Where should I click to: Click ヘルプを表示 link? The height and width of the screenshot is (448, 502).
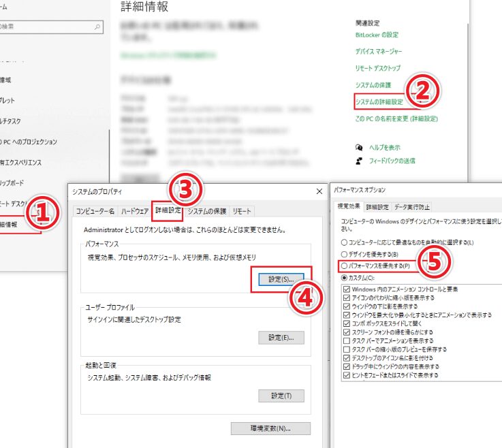click(385, 148)
